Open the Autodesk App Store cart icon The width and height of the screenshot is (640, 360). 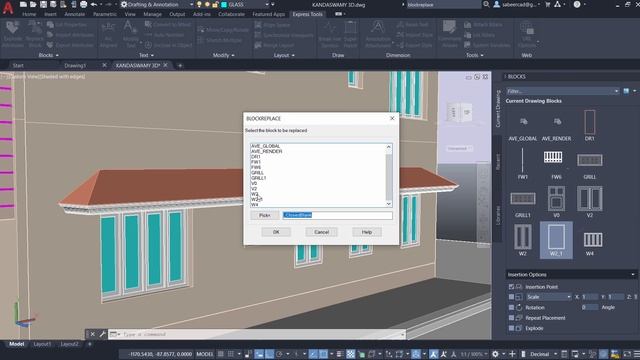548,4
